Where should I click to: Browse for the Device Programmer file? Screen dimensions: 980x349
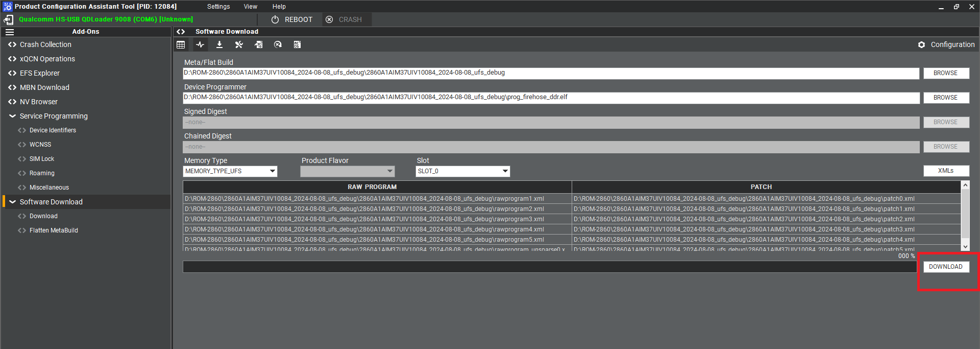(x=946, y=98)
